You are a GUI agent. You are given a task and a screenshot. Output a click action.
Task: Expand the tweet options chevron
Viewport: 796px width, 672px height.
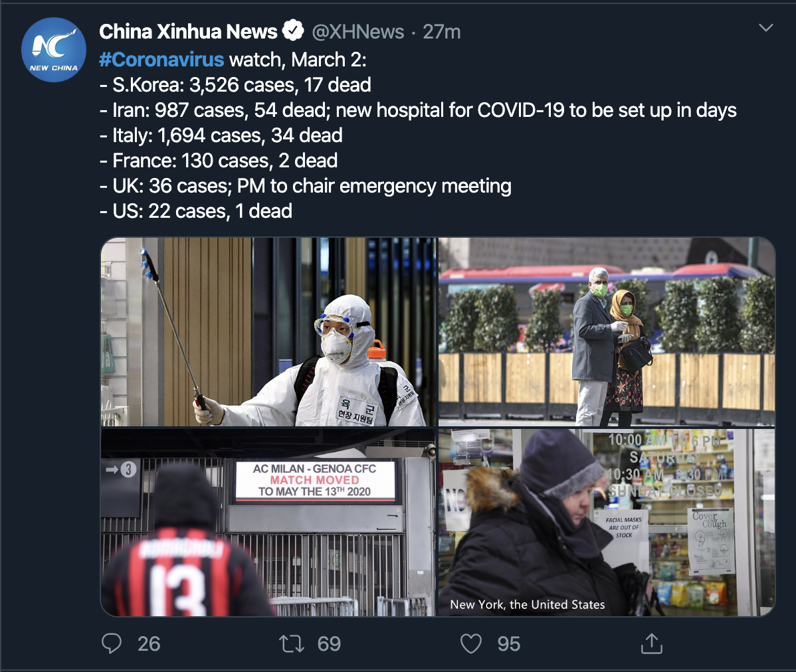[766, 28]
